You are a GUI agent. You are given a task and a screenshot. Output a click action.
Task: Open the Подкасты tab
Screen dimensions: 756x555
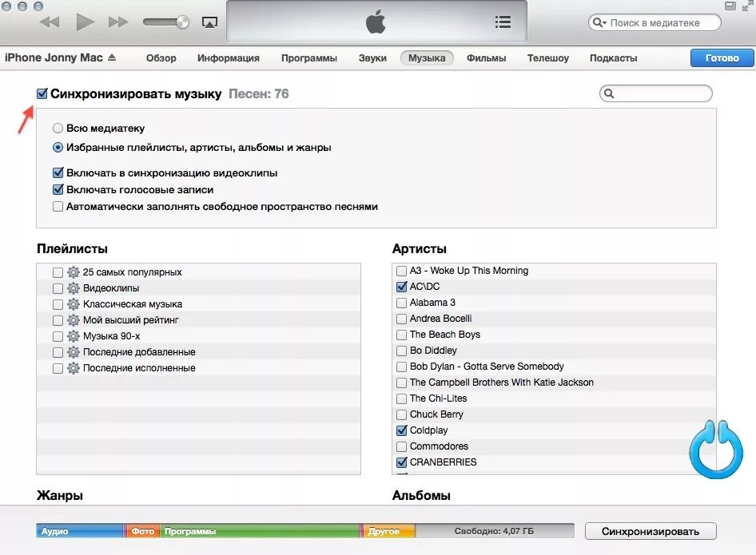click(x=613, y=57)
